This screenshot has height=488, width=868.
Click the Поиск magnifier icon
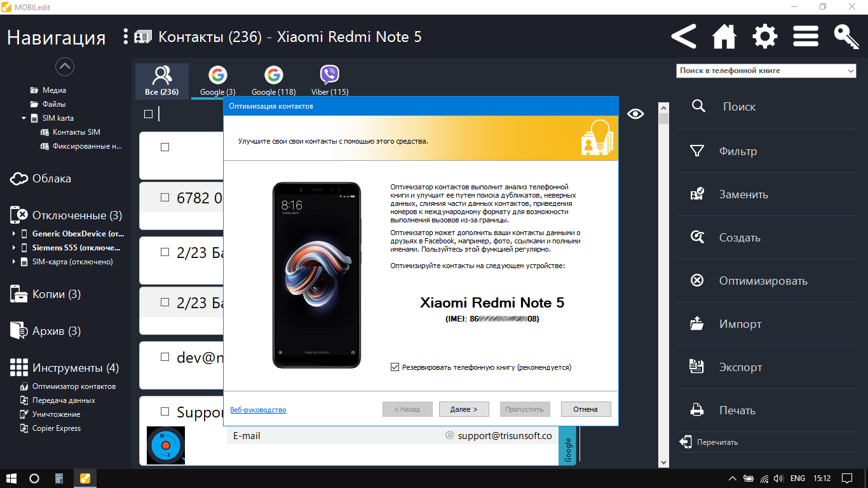(698, 106)
